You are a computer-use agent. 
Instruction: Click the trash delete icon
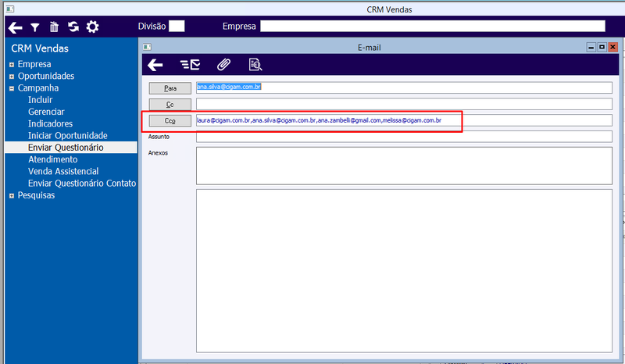tap(54, 27)
